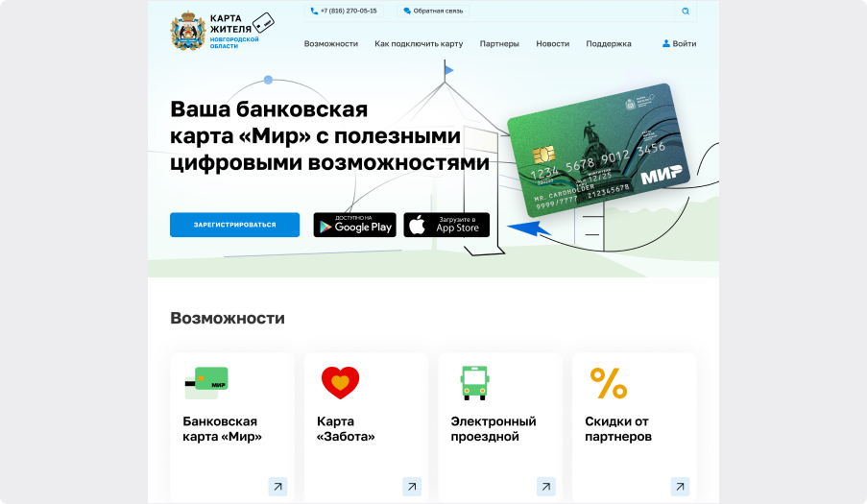Click the user profile icon beside Войти
Viewport: 867px width, 504px height.
tap(665, 43)
